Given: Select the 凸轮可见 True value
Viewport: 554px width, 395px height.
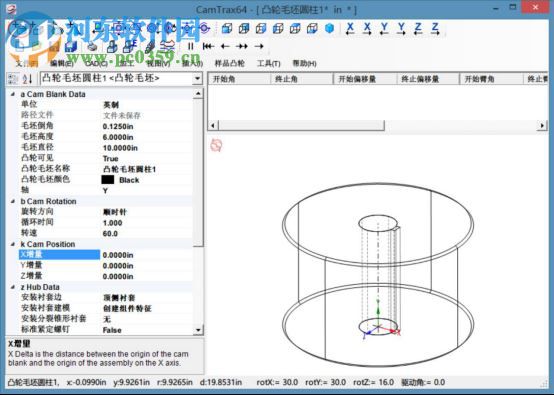Looking at the screenshot, I should pyautogui.click(x=111, y=159).
